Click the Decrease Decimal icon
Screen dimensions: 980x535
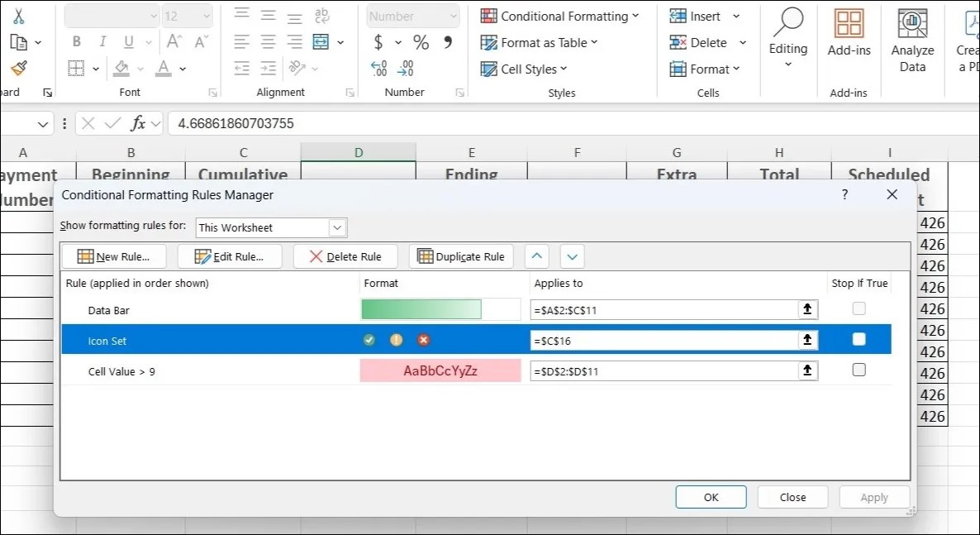404,69
